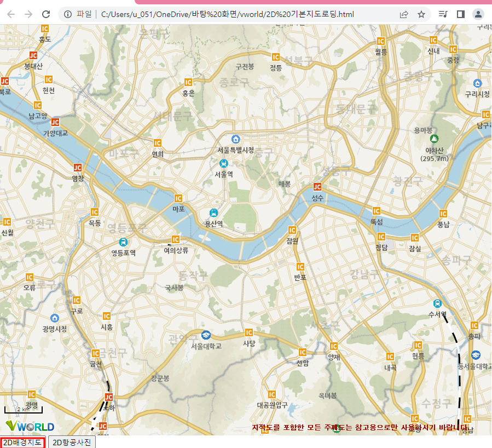Click the 성수 JC marker
Screen dimensions: 492x448
click(317, 187)
